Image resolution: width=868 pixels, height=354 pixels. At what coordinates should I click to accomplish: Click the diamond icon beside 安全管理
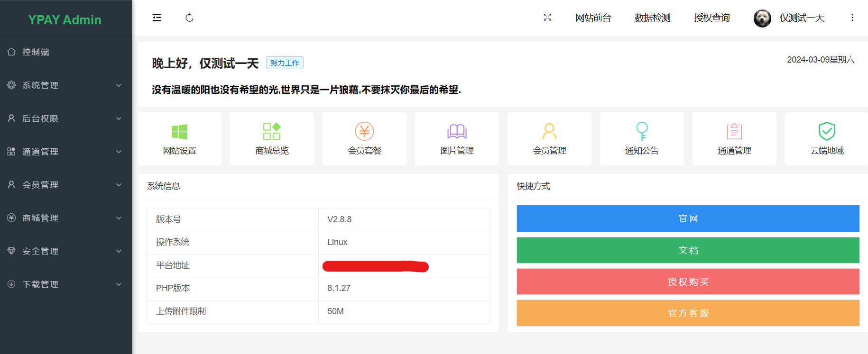(x=11, y=251)
